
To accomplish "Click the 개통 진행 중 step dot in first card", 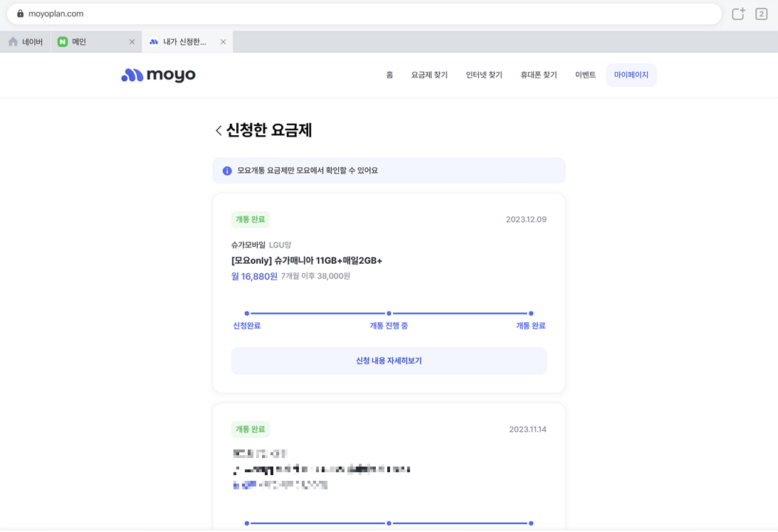I will pyautogui.click(x=389, y=314).
